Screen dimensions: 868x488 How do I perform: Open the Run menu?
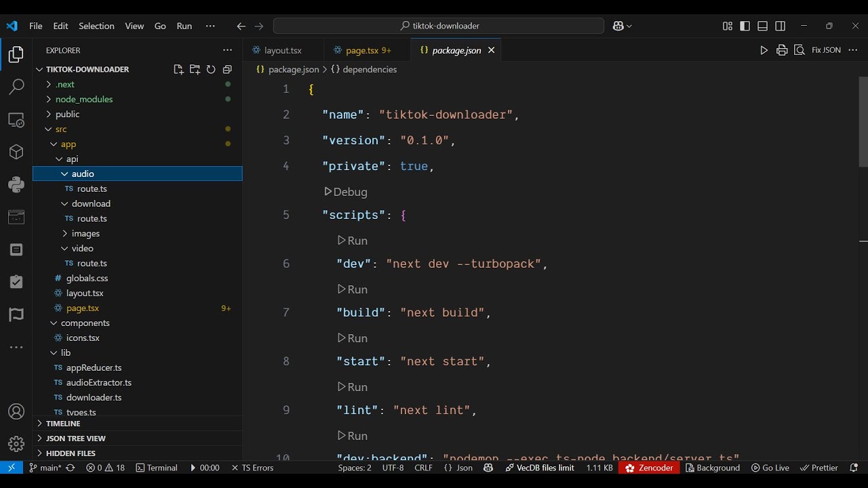coord(184,26)
